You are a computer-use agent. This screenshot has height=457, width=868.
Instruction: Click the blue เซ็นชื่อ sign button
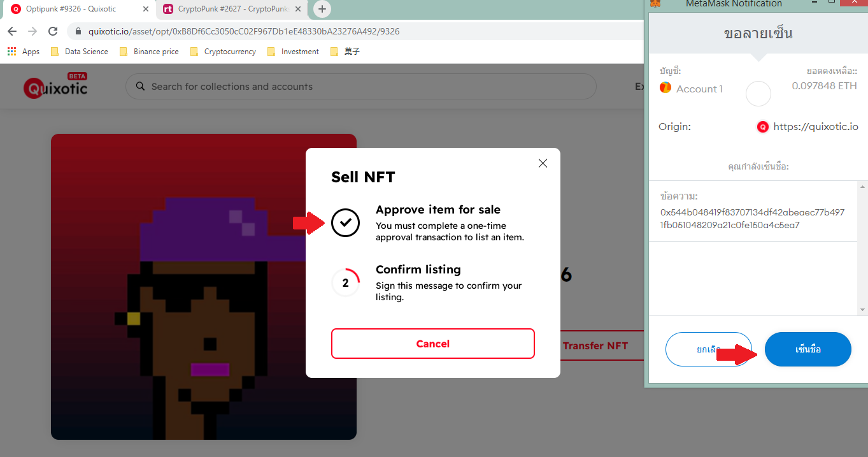point(808,349)
